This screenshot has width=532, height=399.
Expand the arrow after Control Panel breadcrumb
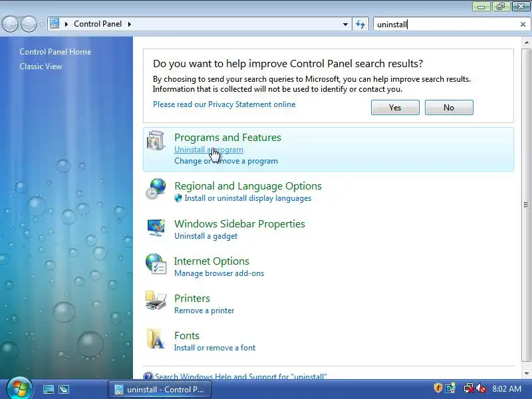[129, 24]
